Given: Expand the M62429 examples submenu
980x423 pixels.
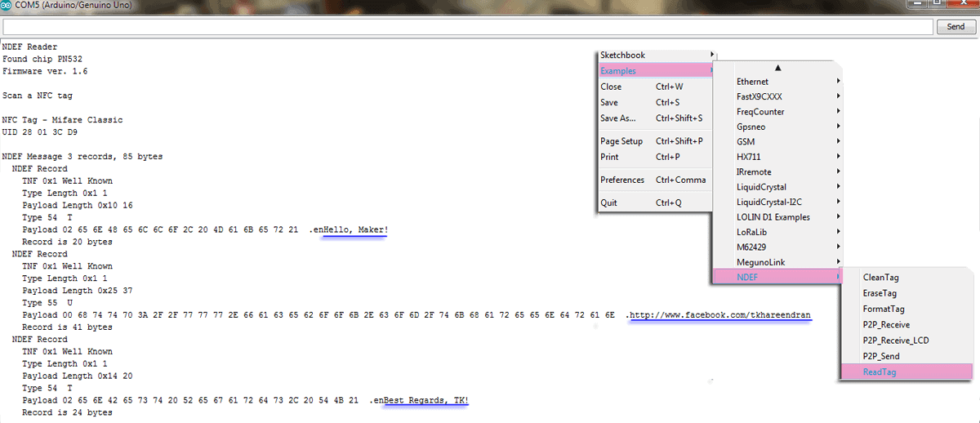Looking at the screenshot, I should pos(778,247).
